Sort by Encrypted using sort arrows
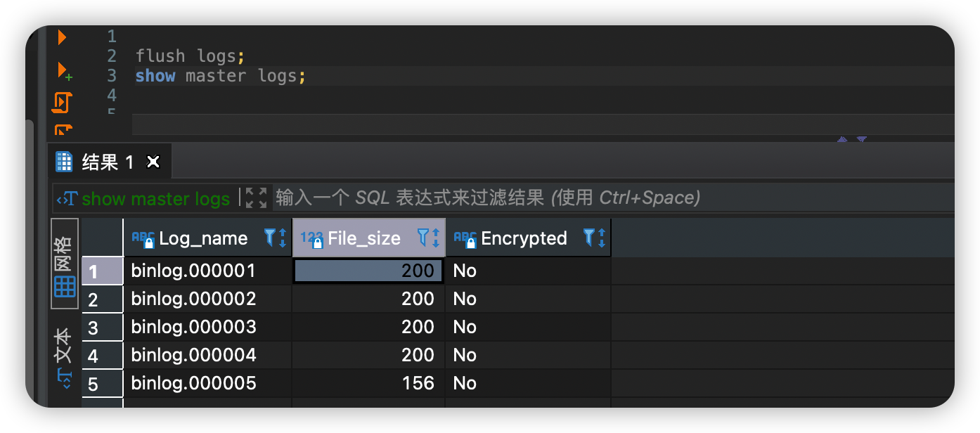This screenshot has height=433, width=980. click(x=602, y=238)
